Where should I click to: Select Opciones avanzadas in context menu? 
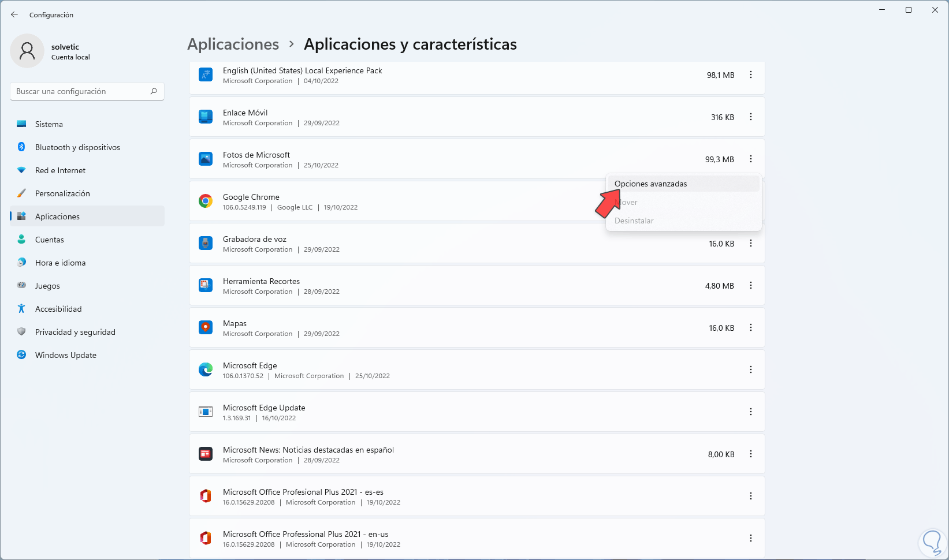651,184
